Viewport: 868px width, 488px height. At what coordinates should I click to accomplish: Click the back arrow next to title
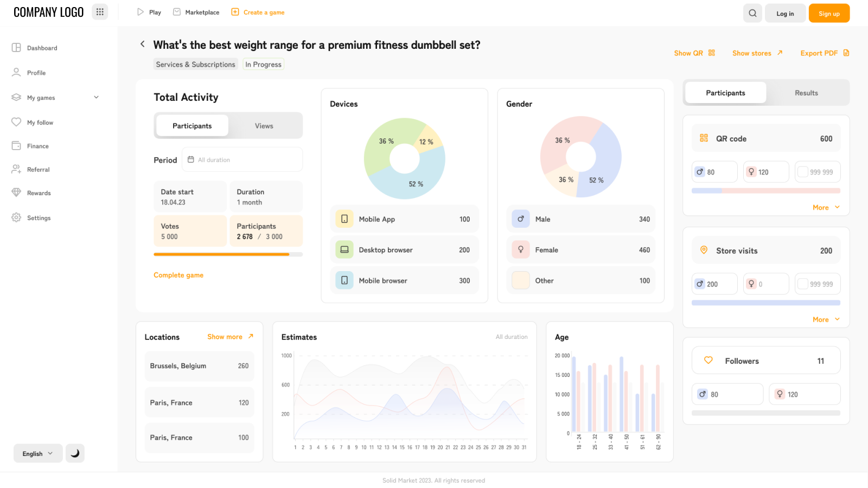click(x=143, y=44)
